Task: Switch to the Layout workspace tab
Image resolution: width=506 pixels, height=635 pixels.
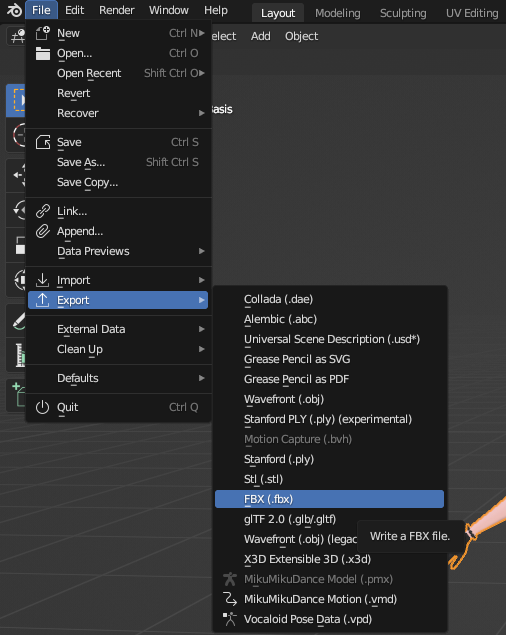Action: pyautogui.click(x=278, y=13)
